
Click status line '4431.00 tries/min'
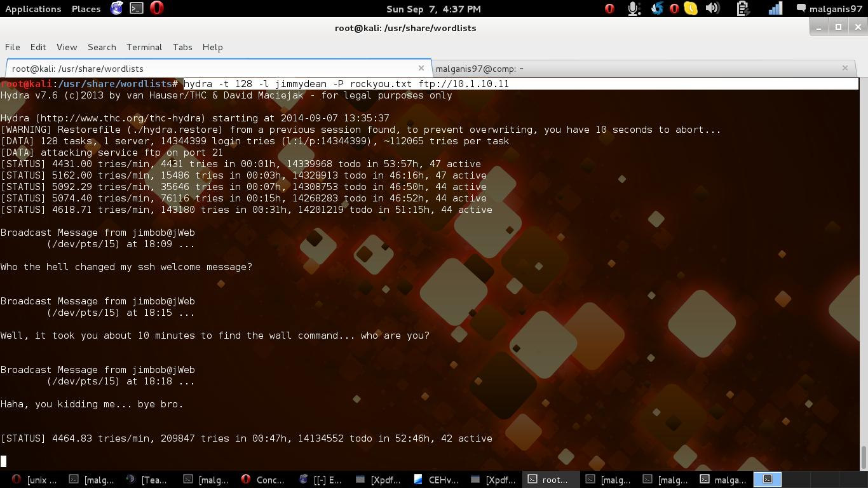241,164
